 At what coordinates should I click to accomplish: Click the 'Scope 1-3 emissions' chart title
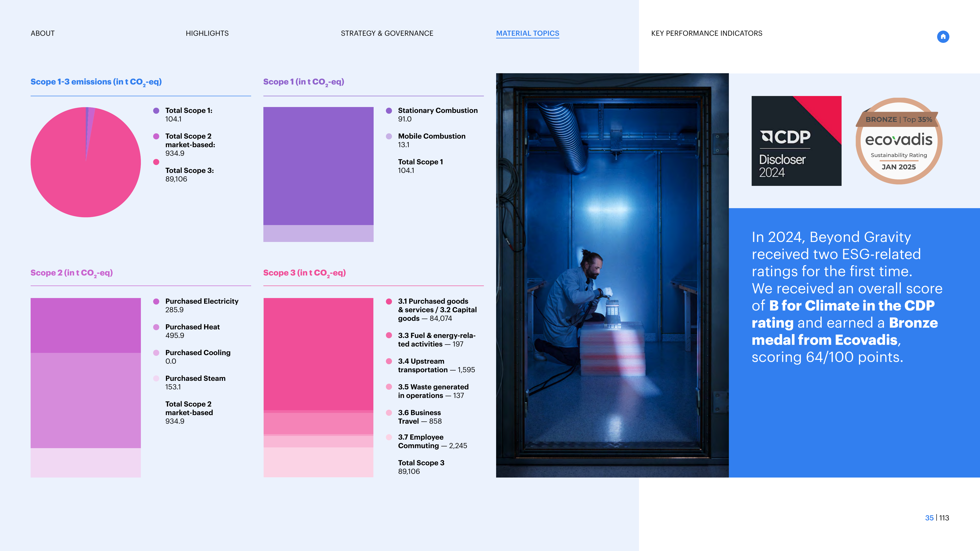pos(96,82)
